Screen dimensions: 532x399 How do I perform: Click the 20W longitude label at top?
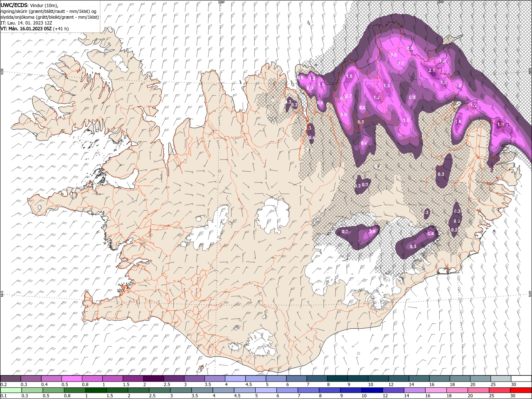pyautogui.click(x=221, y=2)
